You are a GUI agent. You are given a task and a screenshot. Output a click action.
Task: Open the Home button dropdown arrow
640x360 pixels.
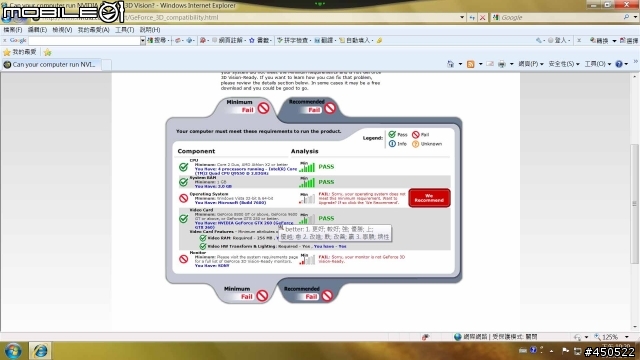click(460, 64)
